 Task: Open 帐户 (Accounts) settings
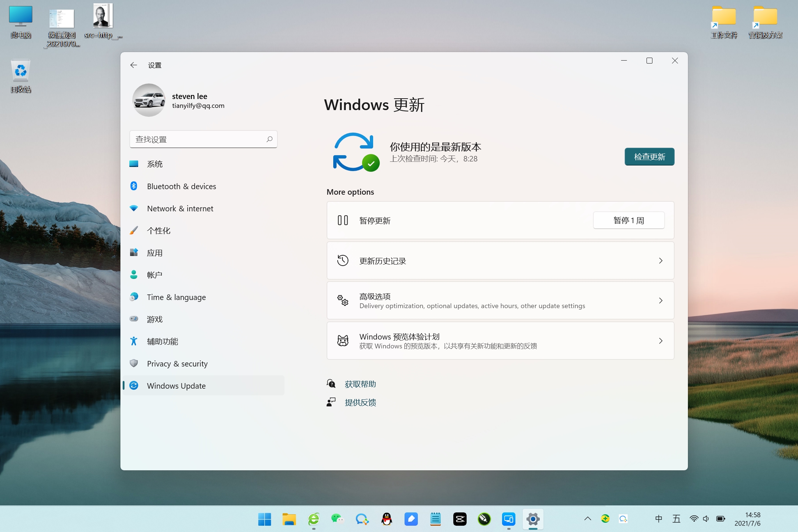pos(154,274)
